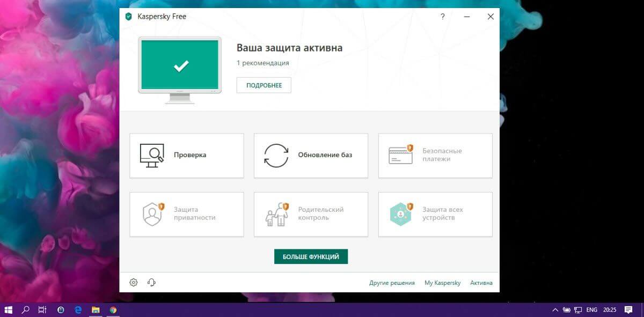644x317 pixels.
Task: Show hidden tray icons chevron
Action: coord(556,310)
